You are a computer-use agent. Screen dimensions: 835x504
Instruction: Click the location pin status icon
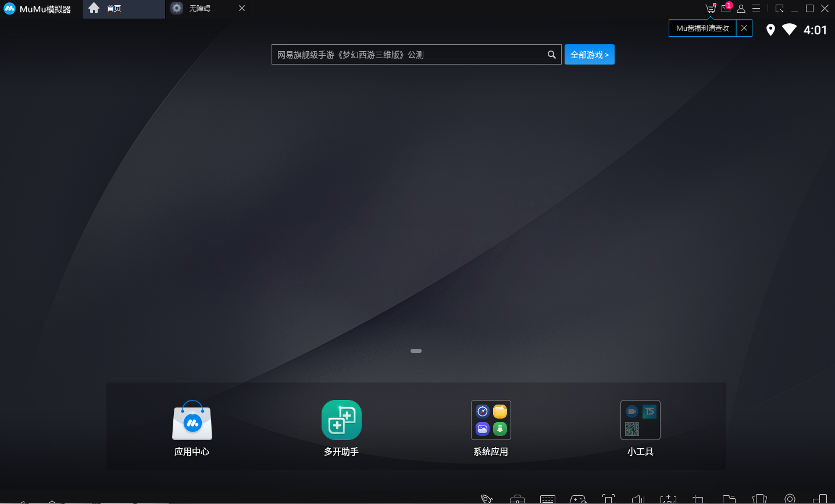[770, 30]
